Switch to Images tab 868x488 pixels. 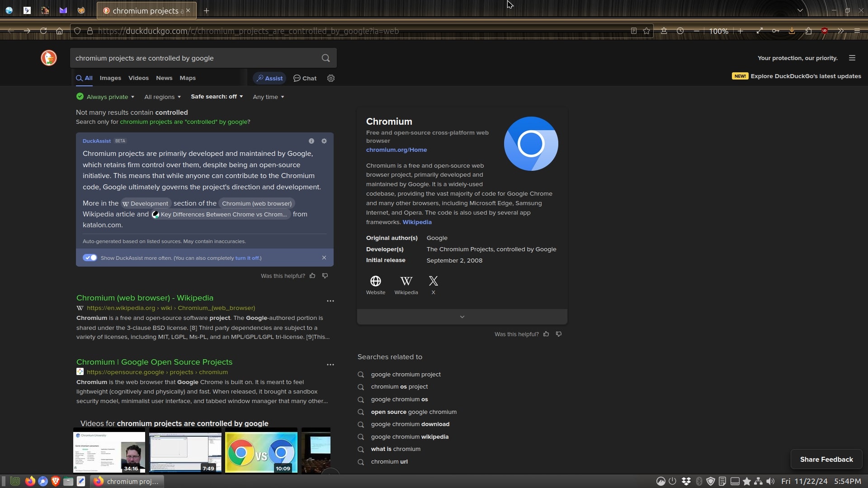tap(110, 78)
